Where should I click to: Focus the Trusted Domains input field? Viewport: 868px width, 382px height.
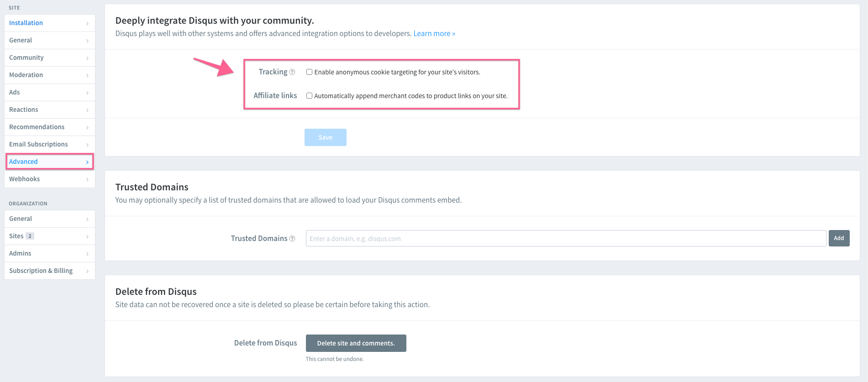click(566, 238)
